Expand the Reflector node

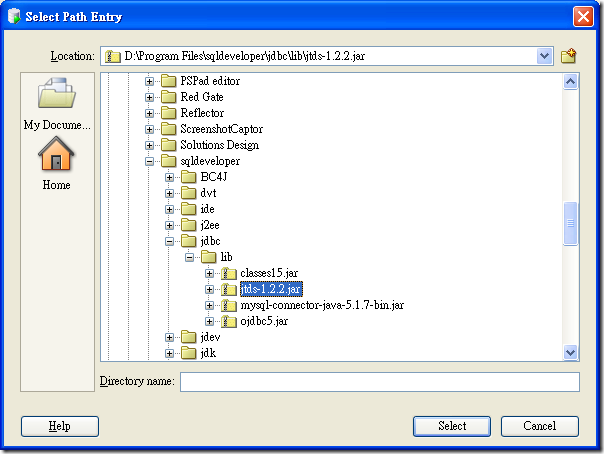pyautogui.click(x=149, y=113)
